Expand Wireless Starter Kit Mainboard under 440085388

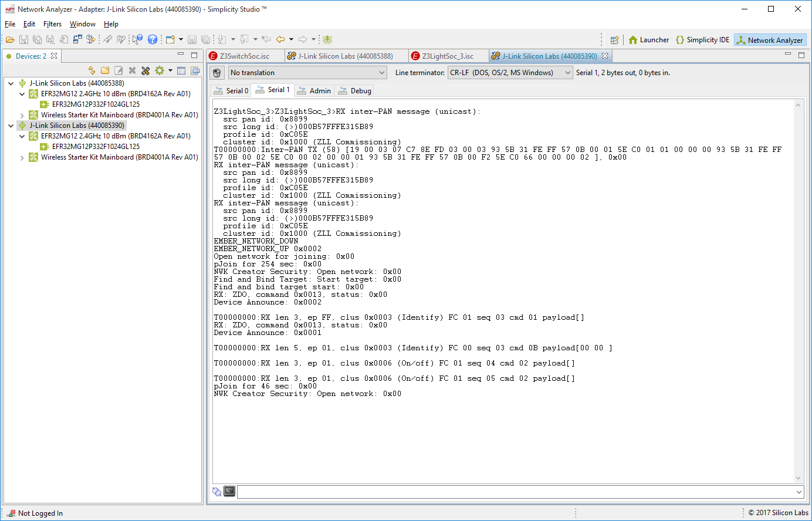coord(22,115)
